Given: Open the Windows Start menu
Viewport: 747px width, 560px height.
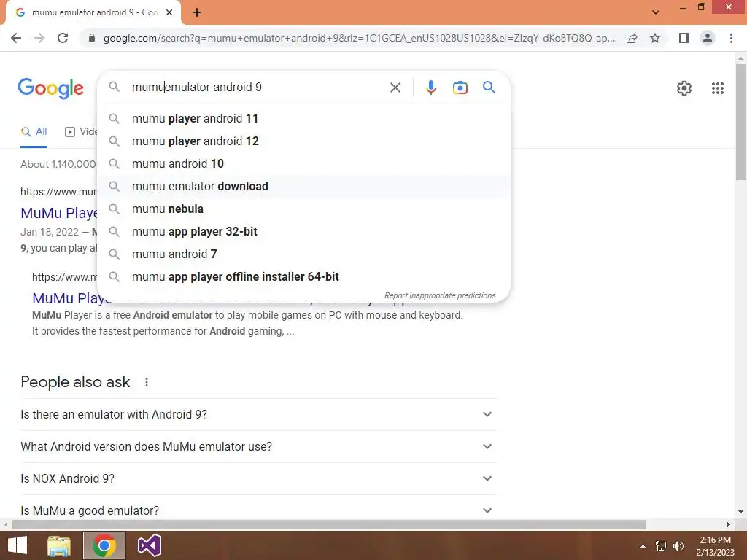Looking at the screenshot, I should click(18, 545).
